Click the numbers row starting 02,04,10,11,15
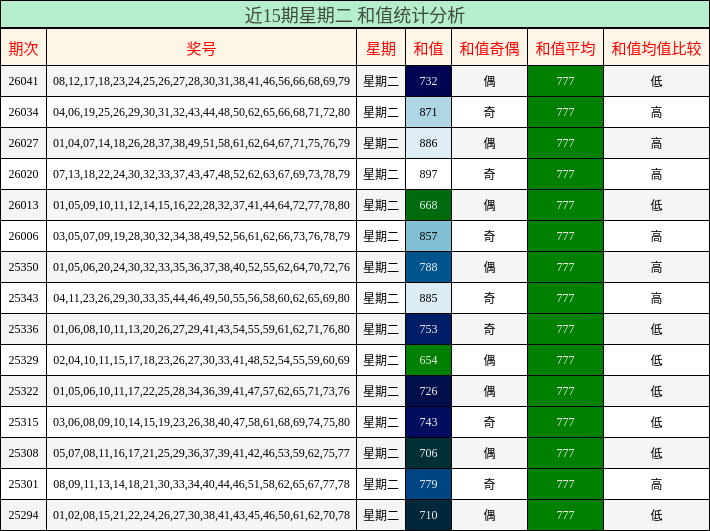 pos(201,360)
